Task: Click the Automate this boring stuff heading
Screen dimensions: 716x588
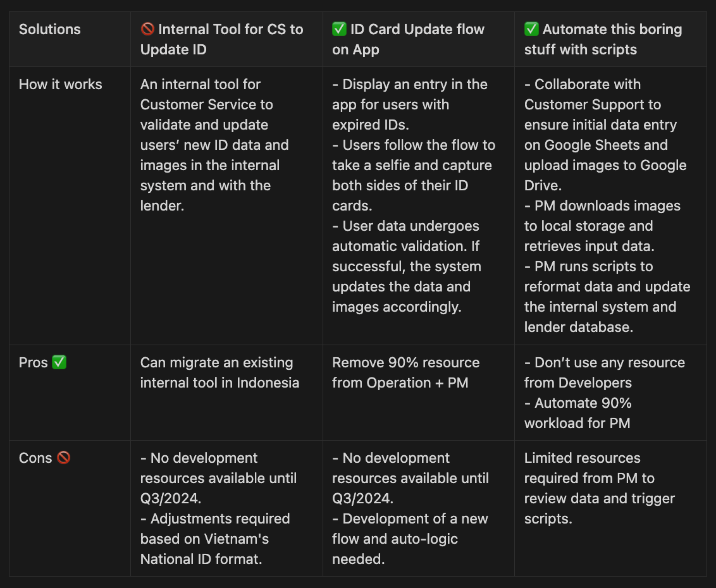Action: tap(603, 39)
